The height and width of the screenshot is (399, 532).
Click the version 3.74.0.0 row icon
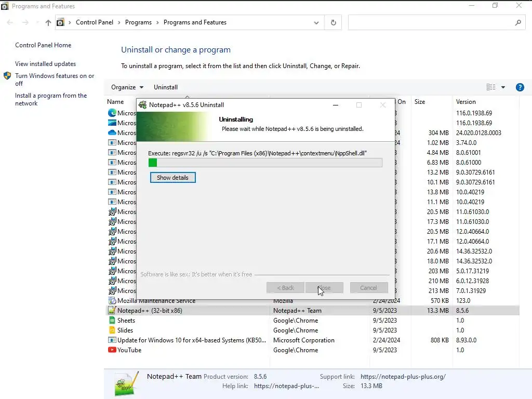click(112, 142)
